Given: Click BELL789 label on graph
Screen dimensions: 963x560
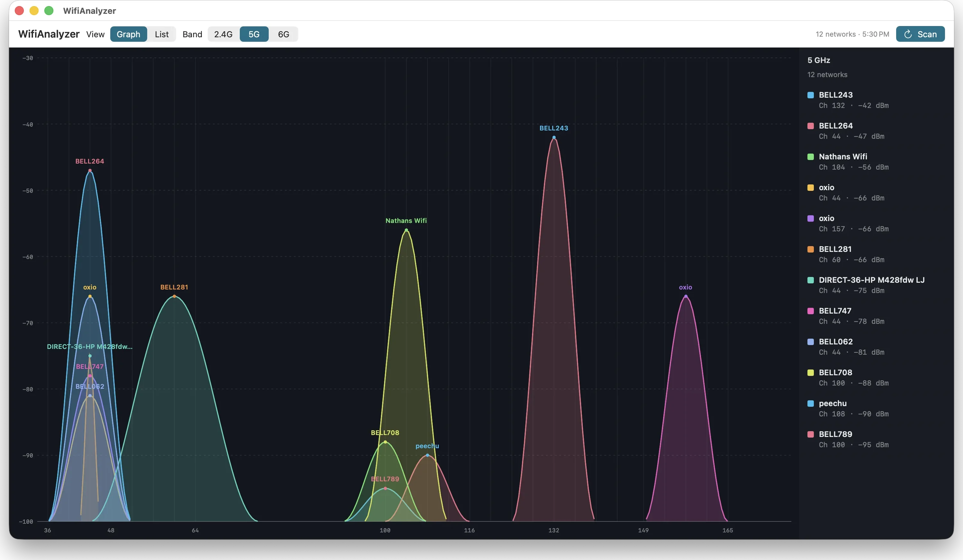Looking at the screenshot, I should (385, 479).
